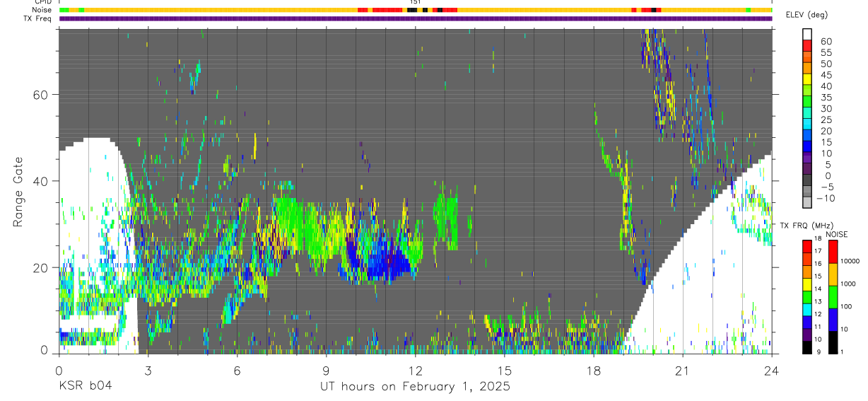Click the black band of the NOISE scale
The height and width of the screenshot is (401, 868).
[833, 342]
